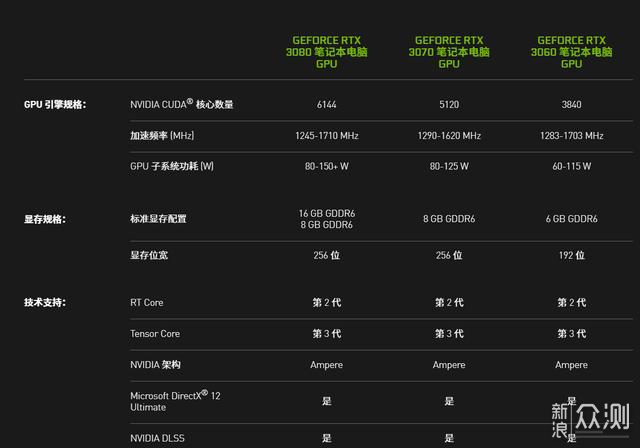Select DirectX 12 Ultimate '是' for RTX 3080
The height and width of the screenshot is (448, 640).
[327, 401]
